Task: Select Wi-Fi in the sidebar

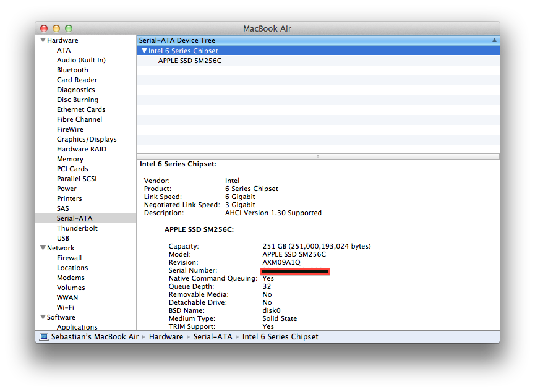Action: pyautogui.click(x=65, y=307)
